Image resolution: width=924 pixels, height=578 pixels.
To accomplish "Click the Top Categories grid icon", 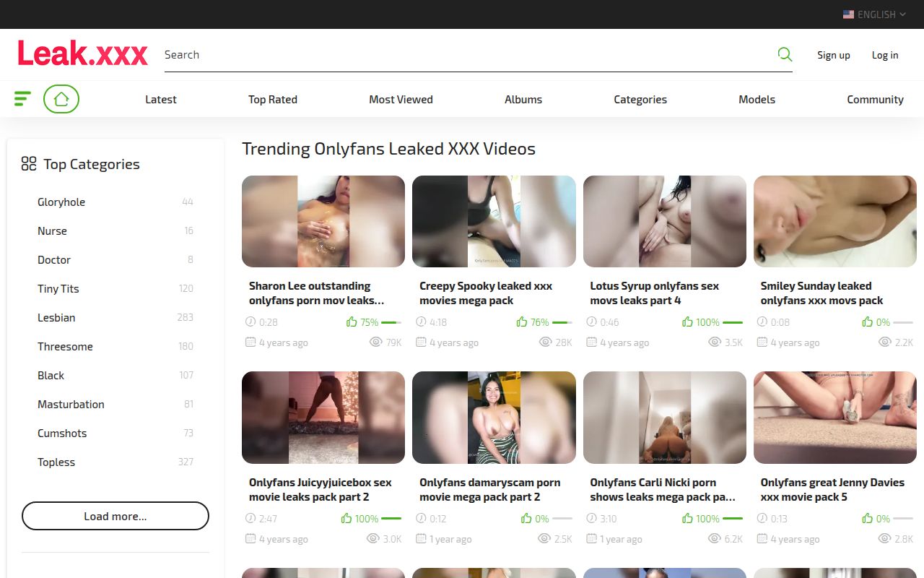I will pos(29,164).
